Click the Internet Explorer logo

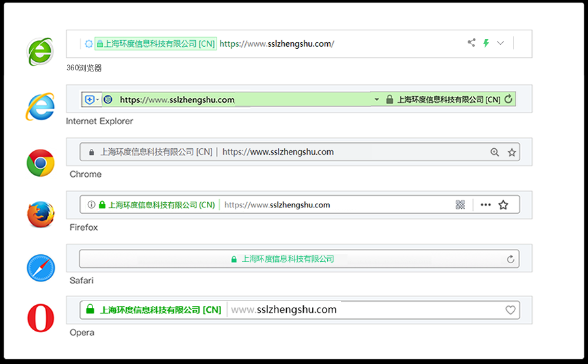click(x=40, y=107)
